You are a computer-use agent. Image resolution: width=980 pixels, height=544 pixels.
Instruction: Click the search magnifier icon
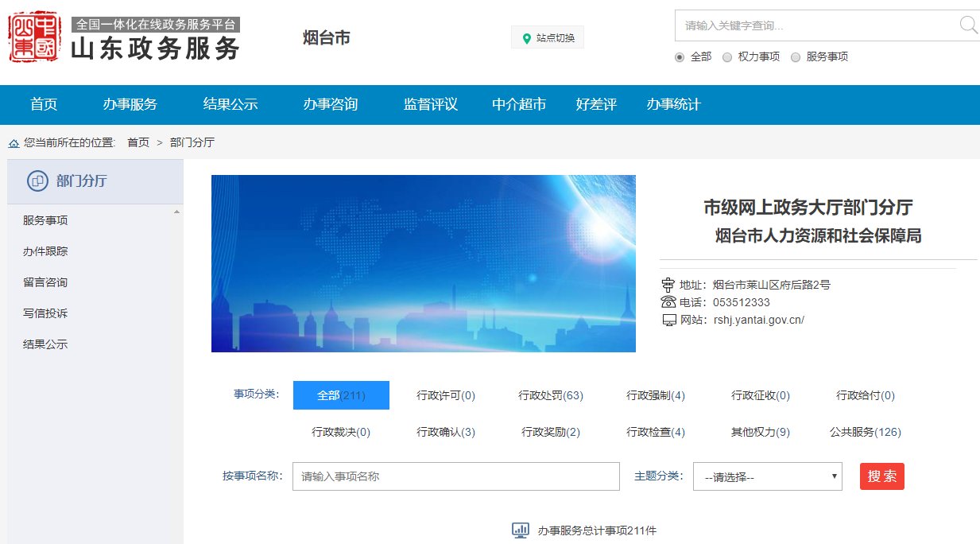click(966, 25)
